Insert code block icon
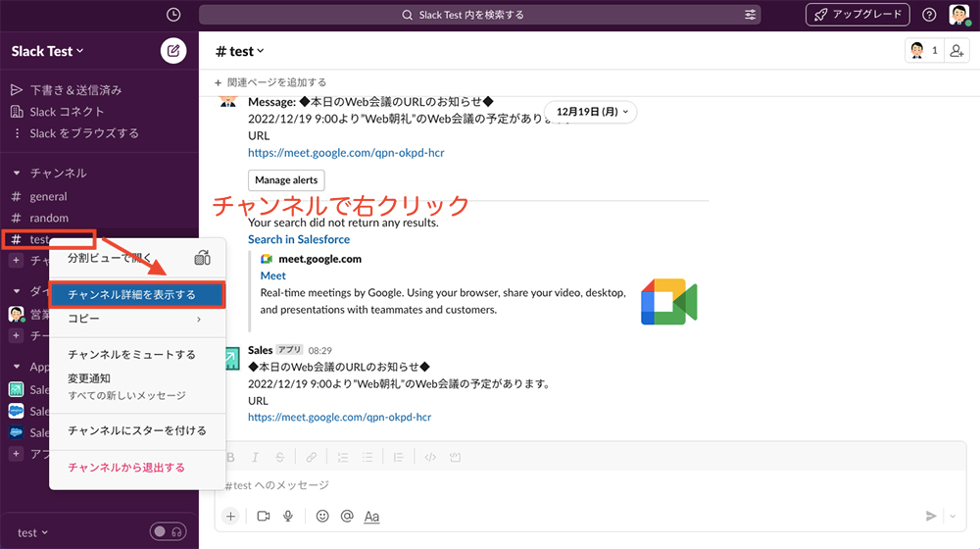 point(455,457)
